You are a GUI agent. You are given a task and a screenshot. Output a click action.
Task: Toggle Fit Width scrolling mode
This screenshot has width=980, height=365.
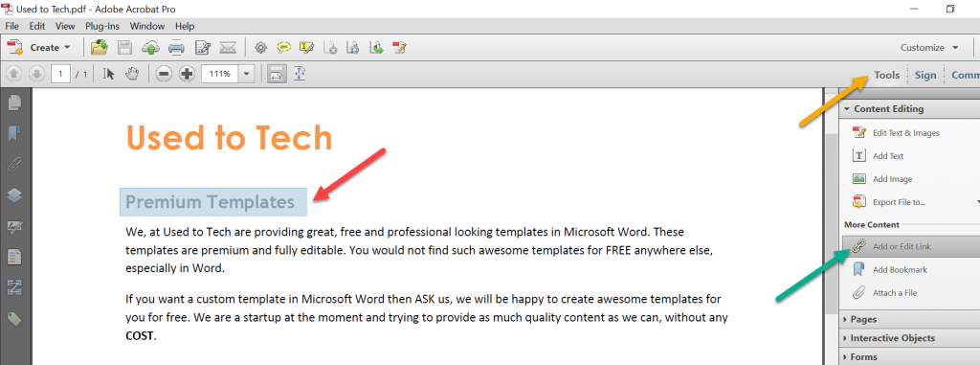click(277, 74)
